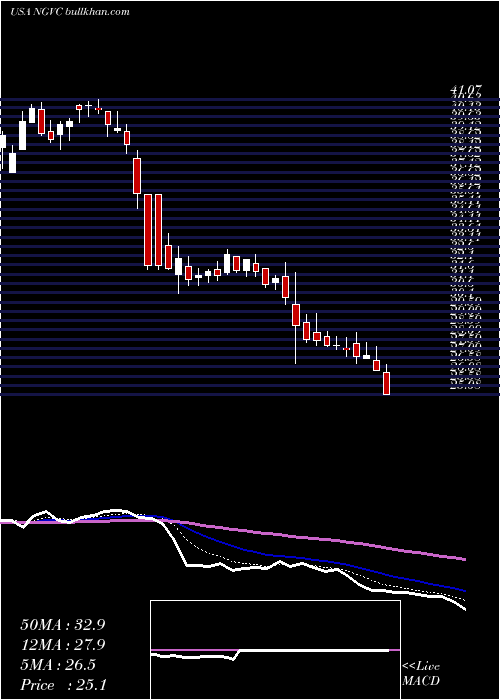Click the USA NGVC bullkhan.com title
This screenshot has width=500, height=700.
click(x=70, y=12)
